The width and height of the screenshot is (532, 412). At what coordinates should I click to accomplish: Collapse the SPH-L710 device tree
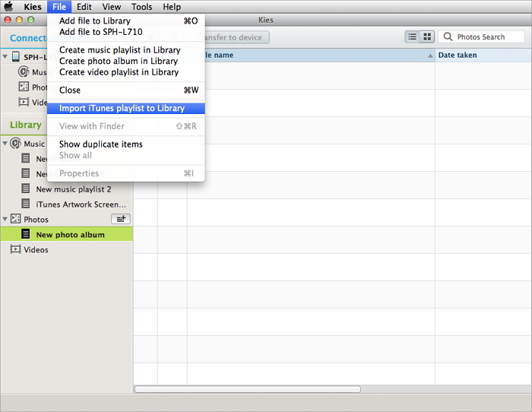coord(5,57)
